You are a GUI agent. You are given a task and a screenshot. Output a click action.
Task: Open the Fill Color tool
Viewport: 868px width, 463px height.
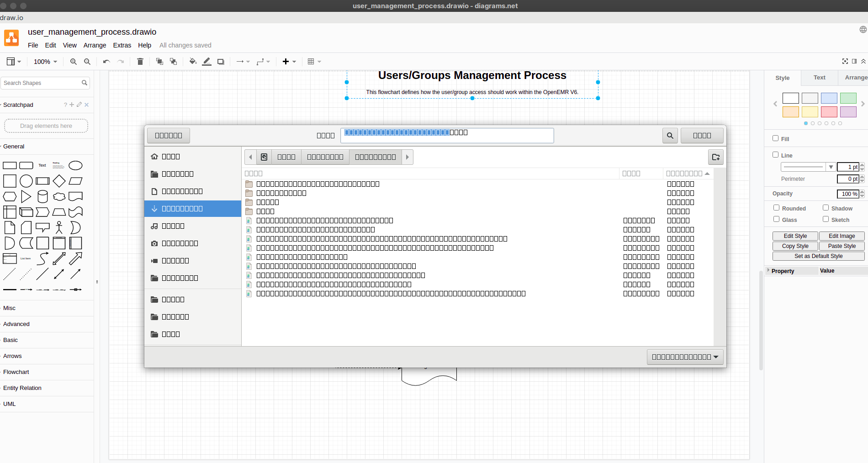pos(193,61)
